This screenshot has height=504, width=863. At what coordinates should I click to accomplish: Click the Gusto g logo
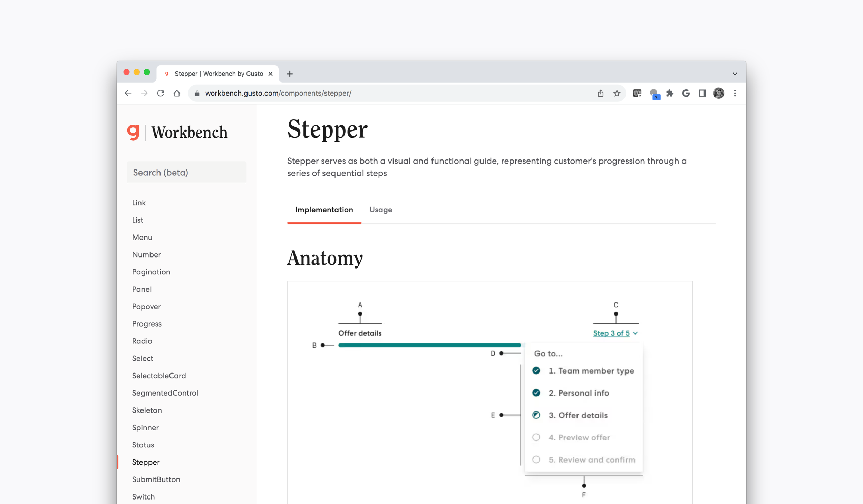tap(133, 132)
